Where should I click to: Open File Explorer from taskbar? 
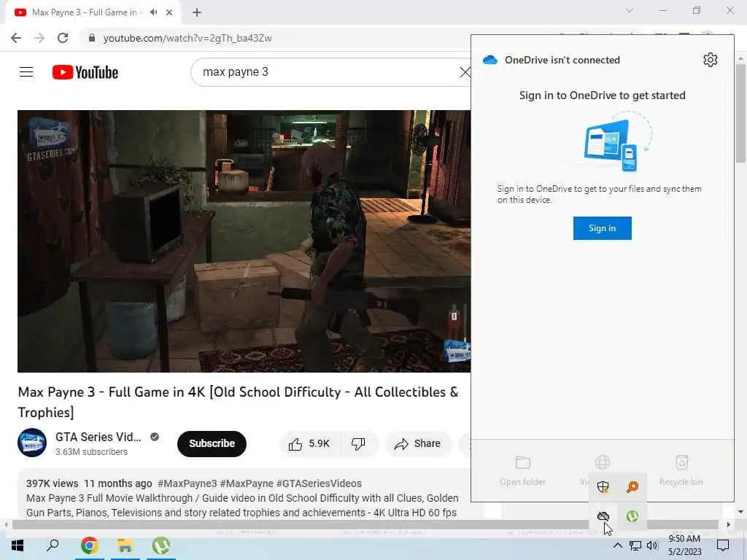(x=125, y=545)
